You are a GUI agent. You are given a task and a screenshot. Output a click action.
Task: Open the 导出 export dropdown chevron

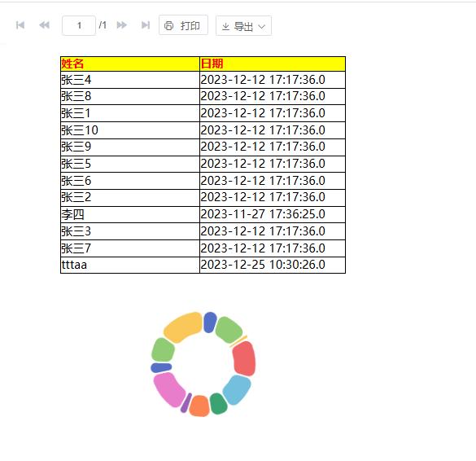261,26
